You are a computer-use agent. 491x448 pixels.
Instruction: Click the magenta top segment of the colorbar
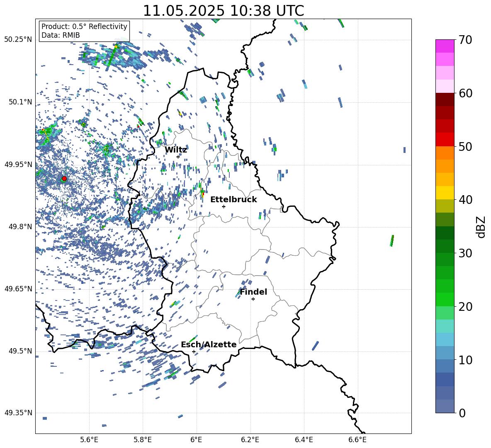(445, 46)
